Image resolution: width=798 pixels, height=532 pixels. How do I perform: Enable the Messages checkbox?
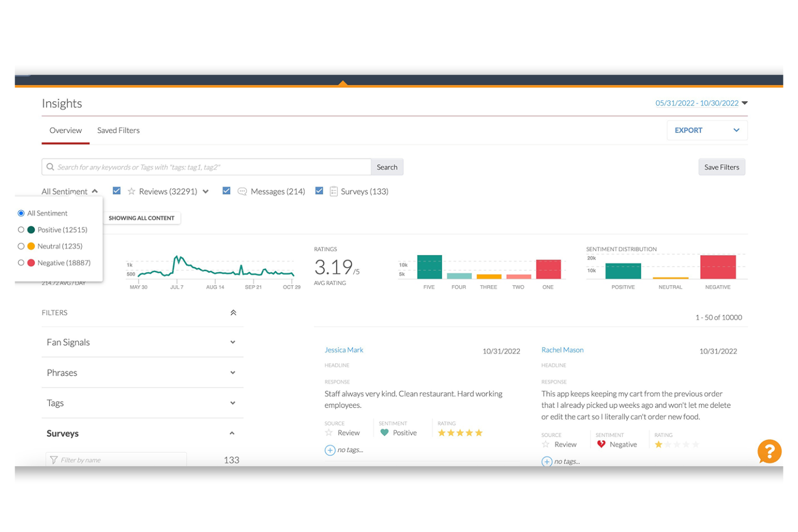[x=226, y=190]
